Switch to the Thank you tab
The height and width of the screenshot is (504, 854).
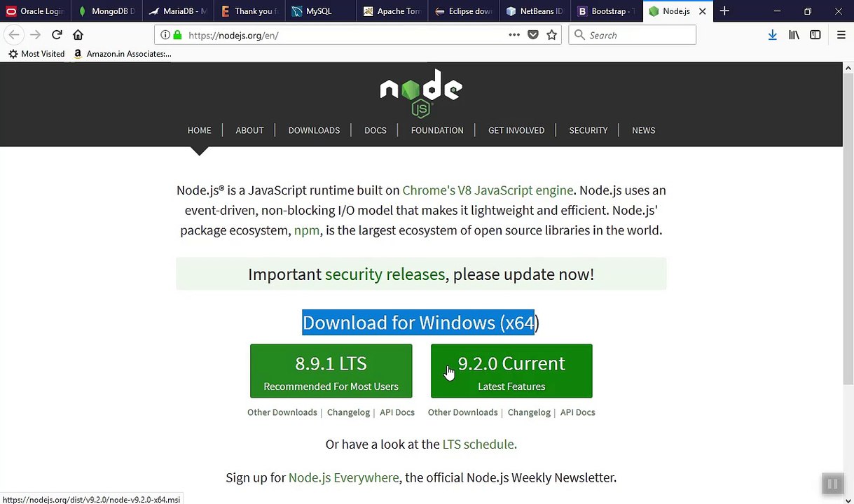(249, 11)
